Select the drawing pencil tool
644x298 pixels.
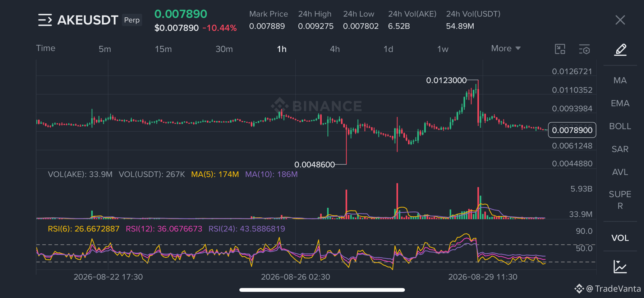coord(620,49)
